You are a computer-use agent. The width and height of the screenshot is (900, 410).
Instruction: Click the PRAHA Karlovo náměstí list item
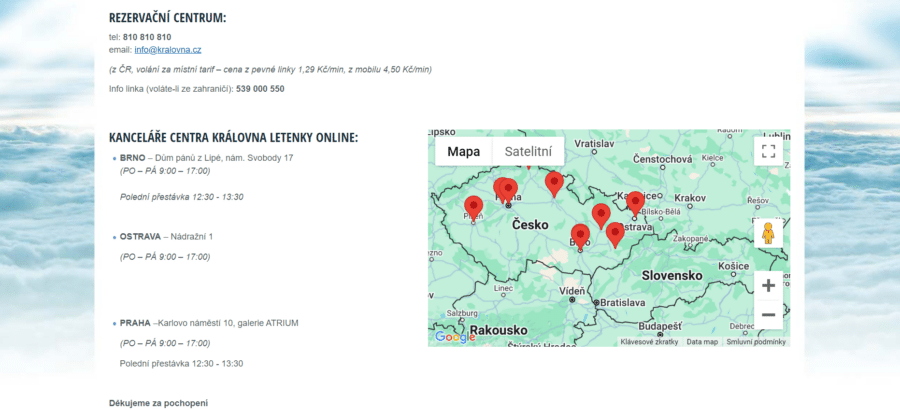click(209, 323)
